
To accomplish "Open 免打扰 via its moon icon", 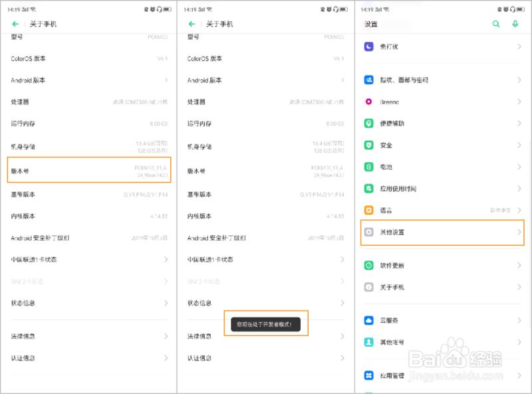I will pyautogui.click(x=369, y=47).
